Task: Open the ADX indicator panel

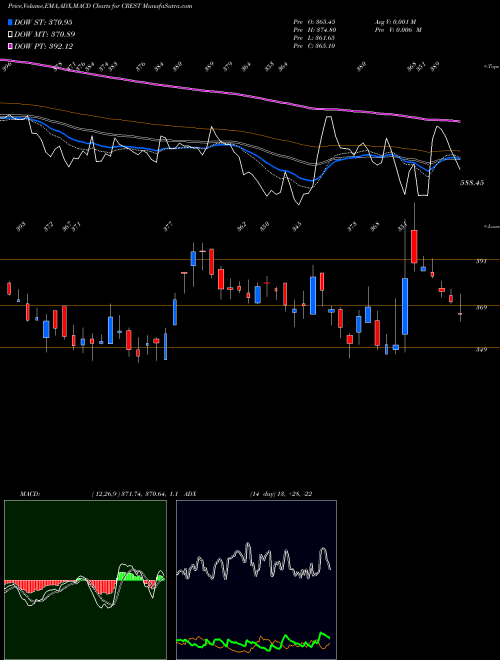Action: click(x=256, y=580)
